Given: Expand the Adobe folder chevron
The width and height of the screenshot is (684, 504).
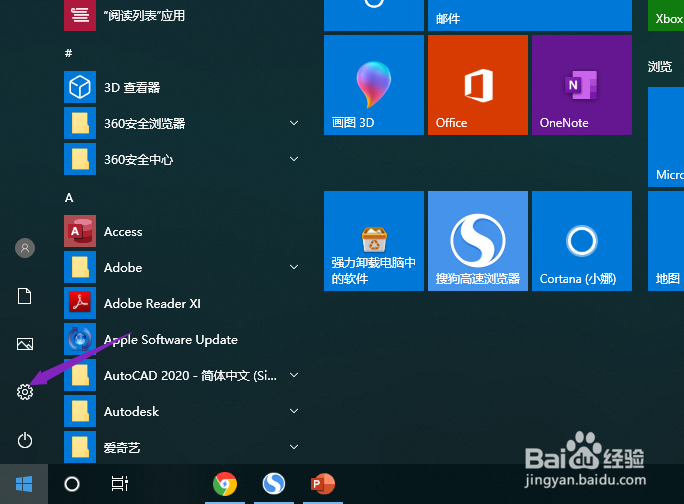Looking at the screenshot, I should pyautogui.click(x=294, y=267).
